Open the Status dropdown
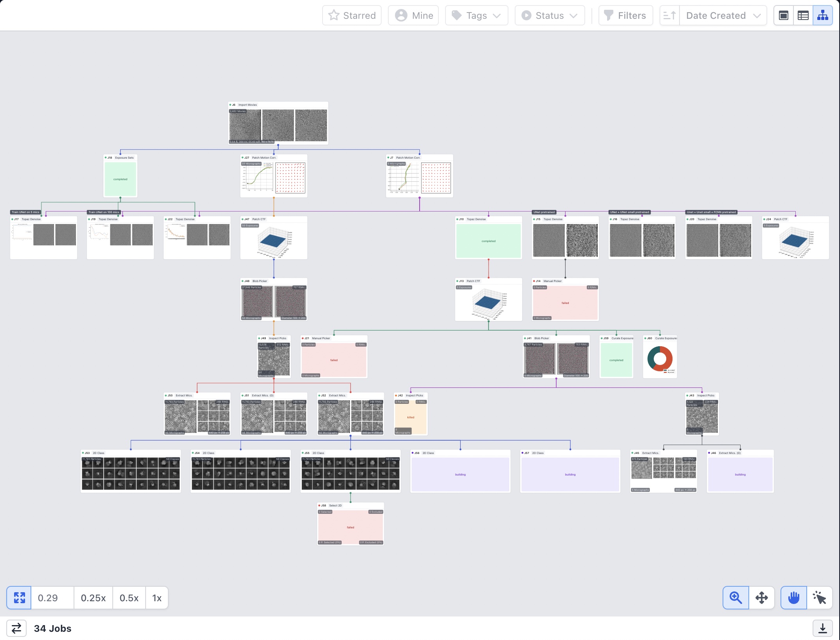The width and height of the screenshot is (840, 640). 550,16
